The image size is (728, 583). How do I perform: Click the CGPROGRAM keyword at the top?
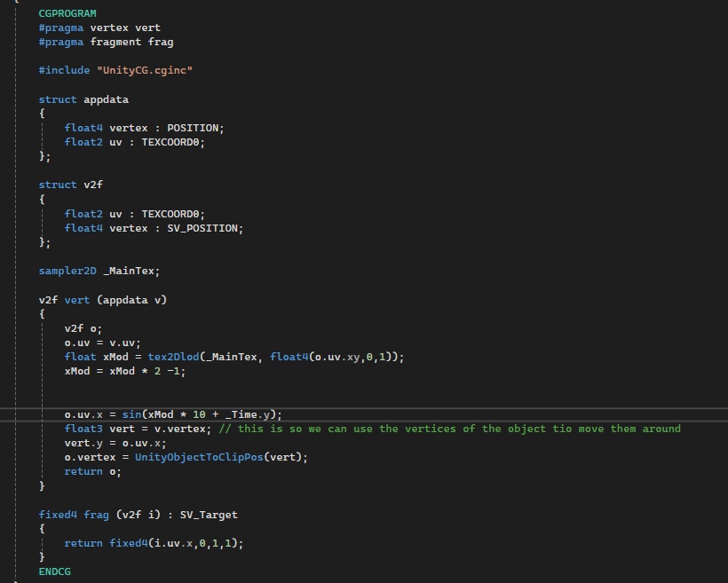pyautogui.click(x=67, y=14)
